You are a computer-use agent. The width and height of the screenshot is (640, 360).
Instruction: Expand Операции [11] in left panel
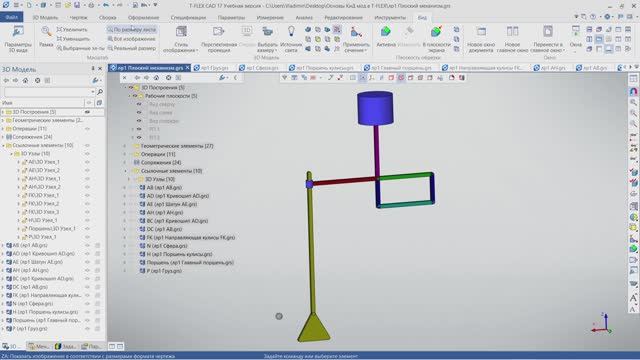[x=3, y=129]
